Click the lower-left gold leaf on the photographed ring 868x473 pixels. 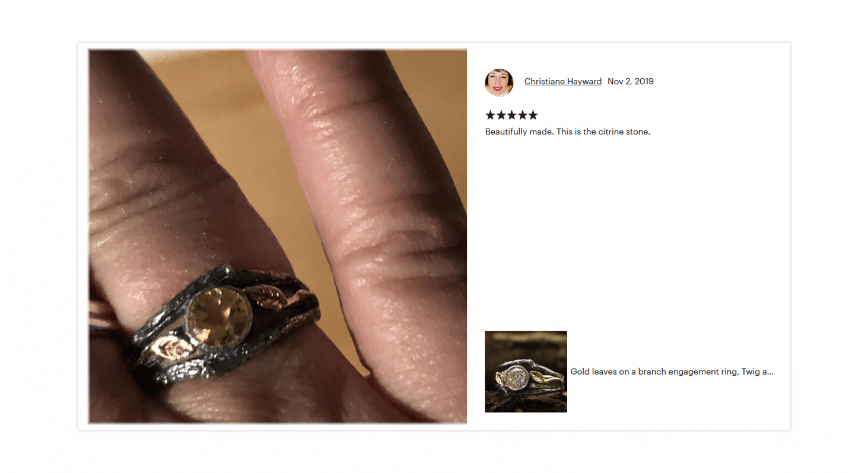click(170, 351)
